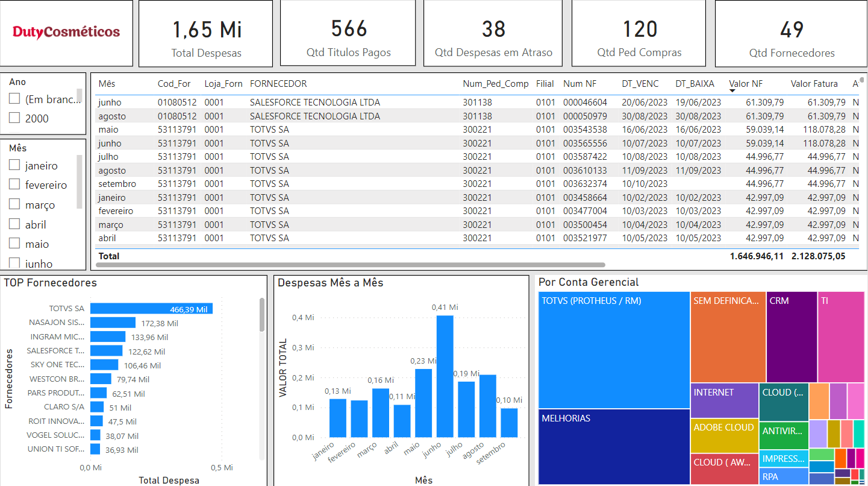
Task: Click the sort arrow above Valor NF
Action: (x=732, y=91)
